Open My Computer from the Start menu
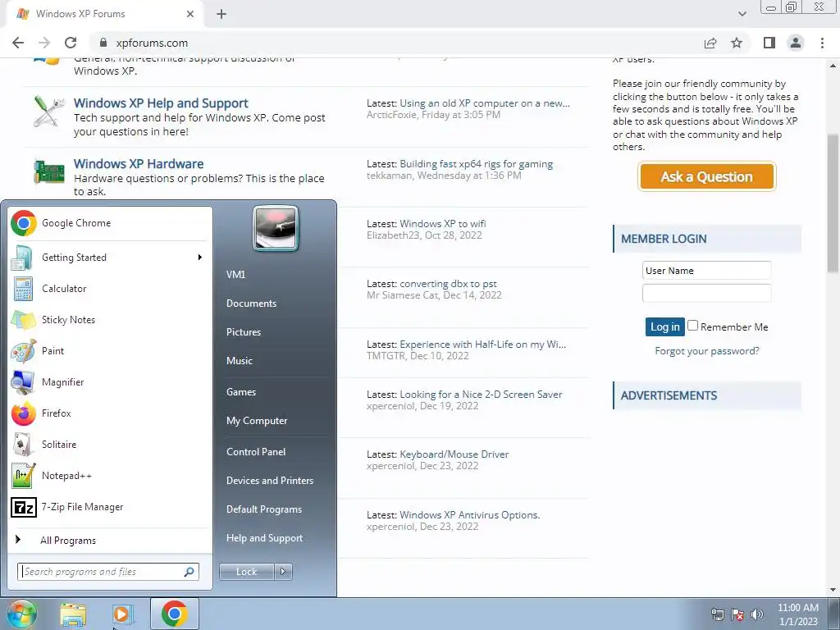This screenshot has width=840, height=630. click(257, 421)
